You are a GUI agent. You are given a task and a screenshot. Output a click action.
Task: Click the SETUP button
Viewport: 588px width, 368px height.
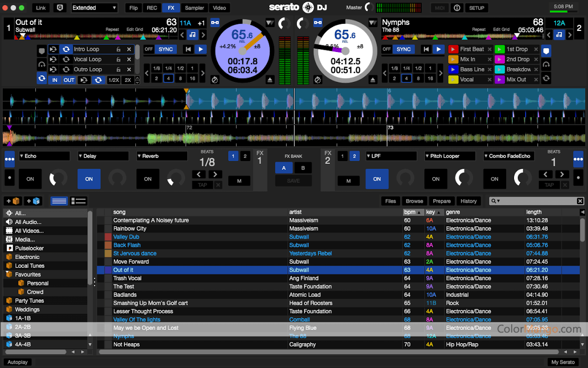tap(476, 8)
